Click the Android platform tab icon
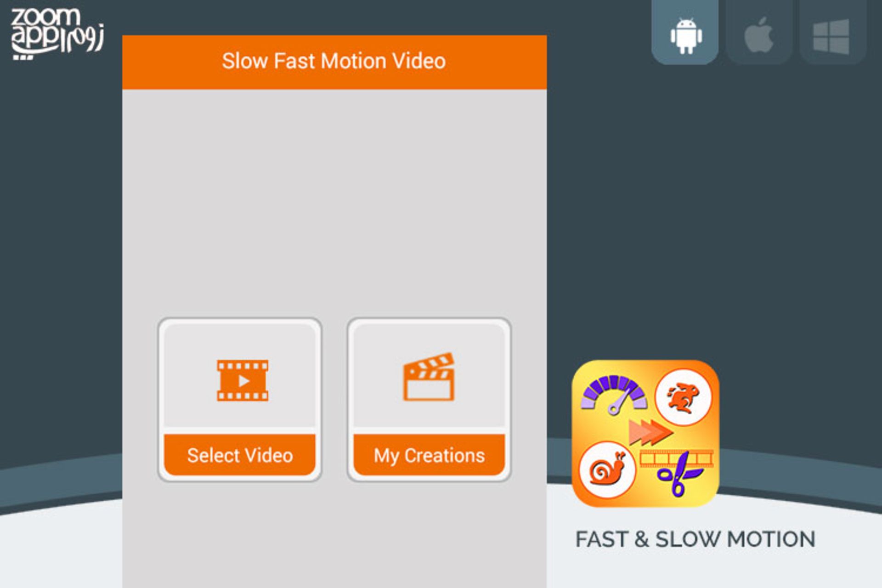 click(x=685, y=36)
